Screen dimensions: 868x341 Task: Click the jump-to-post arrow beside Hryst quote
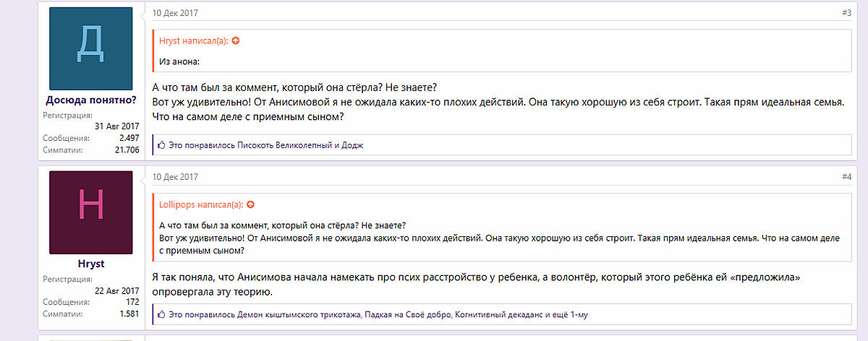[x=236, y=41]
